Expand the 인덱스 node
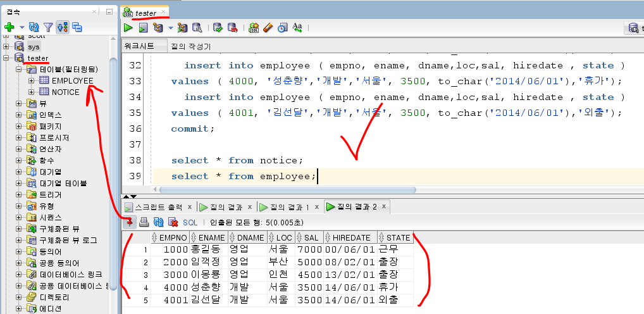Image resolution: width=644 pixels, height=314 pixels. click(x=18, y=115)
